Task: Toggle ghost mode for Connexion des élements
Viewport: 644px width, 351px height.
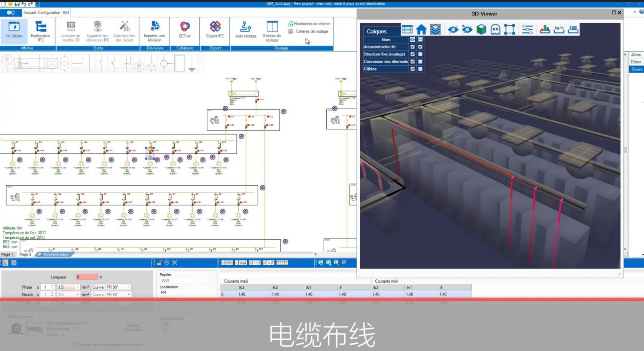Action: click(x=420, y=61)
